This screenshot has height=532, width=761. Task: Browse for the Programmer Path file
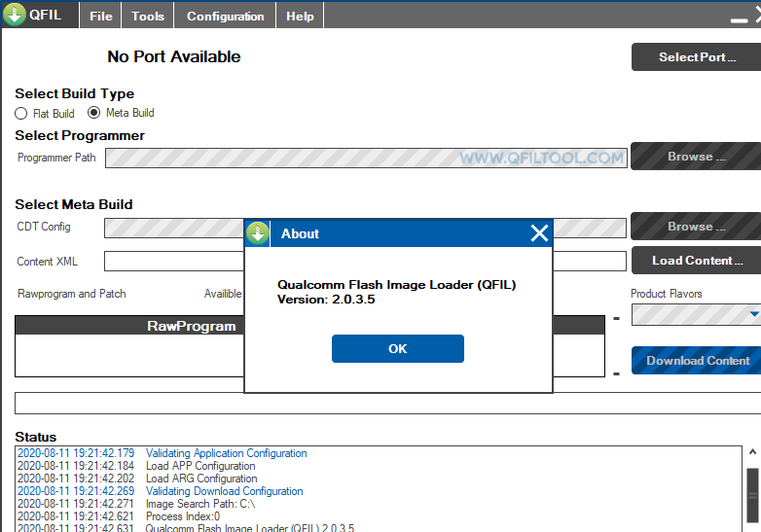click(696, 157)
